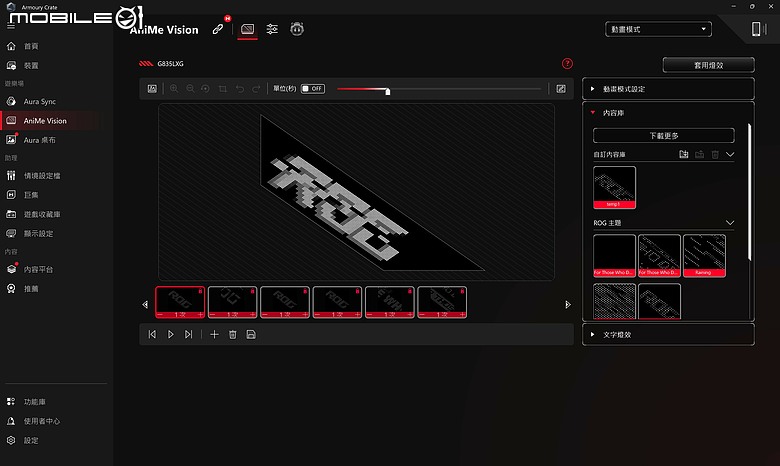Click the zoom in magnifier icon
This screenshot has height=466, width=780.
[174, 89]
